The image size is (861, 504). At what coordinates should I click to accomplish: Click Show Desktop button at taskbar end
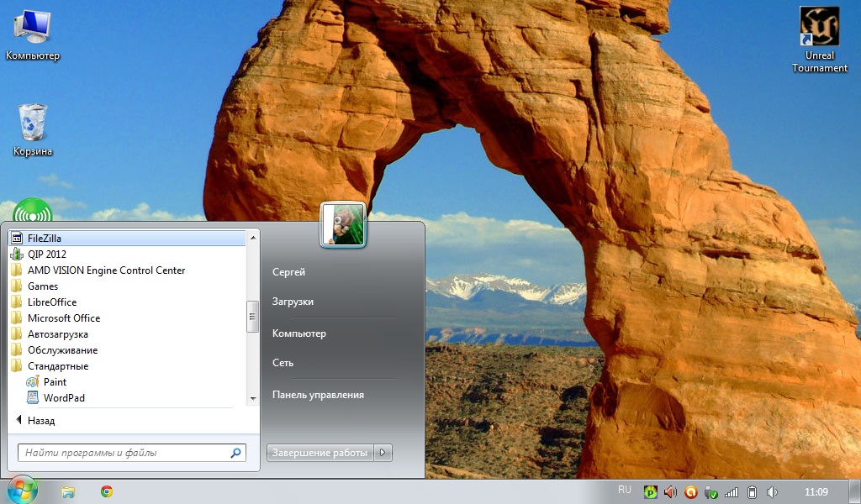[854, 491]
